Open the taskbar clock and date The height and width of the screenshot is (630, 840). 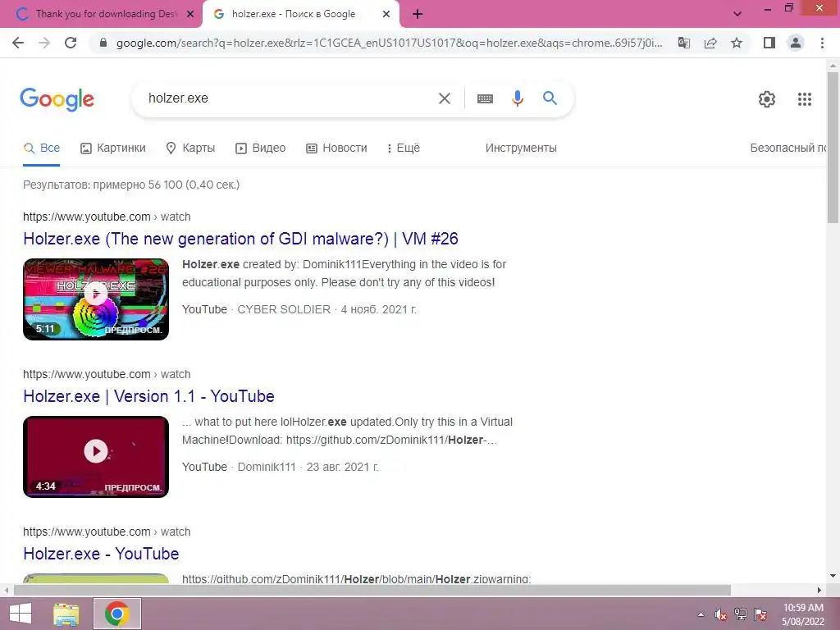pos(803,614)
